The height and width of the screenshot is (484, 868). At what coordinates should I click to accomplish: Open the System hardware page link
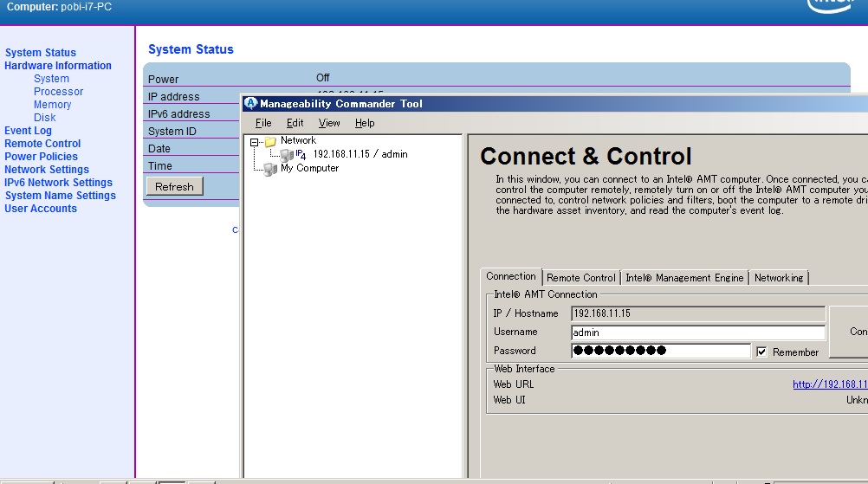click(x=51, y=79)
